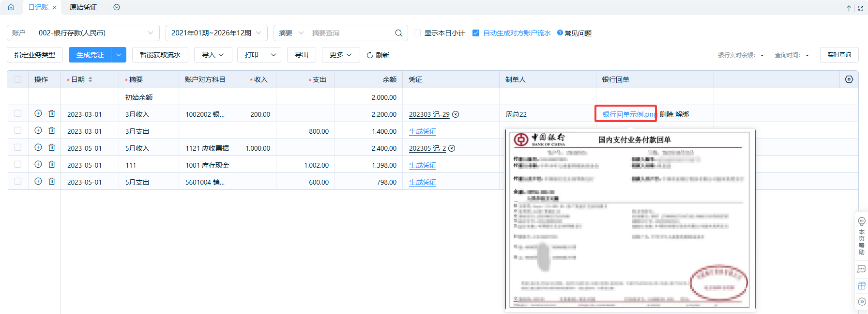Switch to the 原始凭证 tab

(83, 7)
